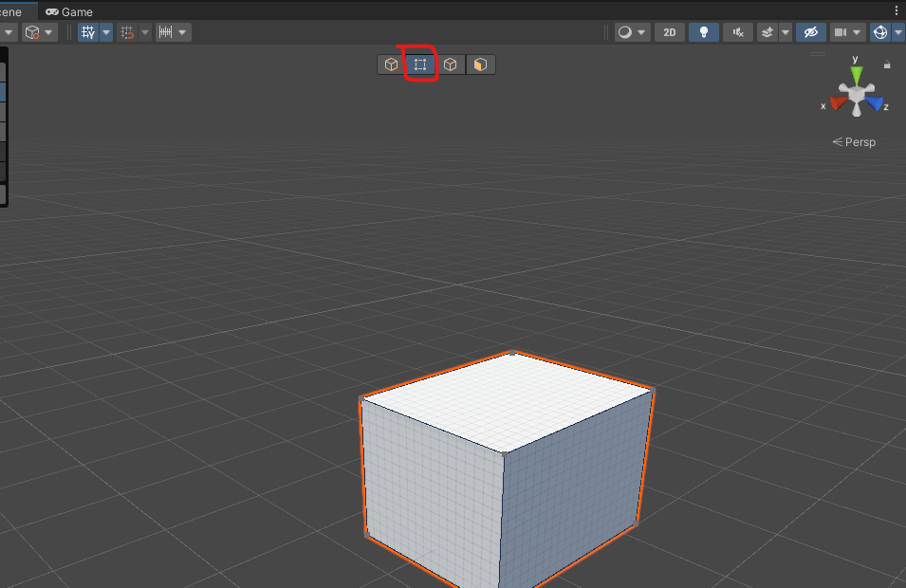Toggle the scene visibility eye icon
Viewport: 906px width, 588px height.
[809, 32]
